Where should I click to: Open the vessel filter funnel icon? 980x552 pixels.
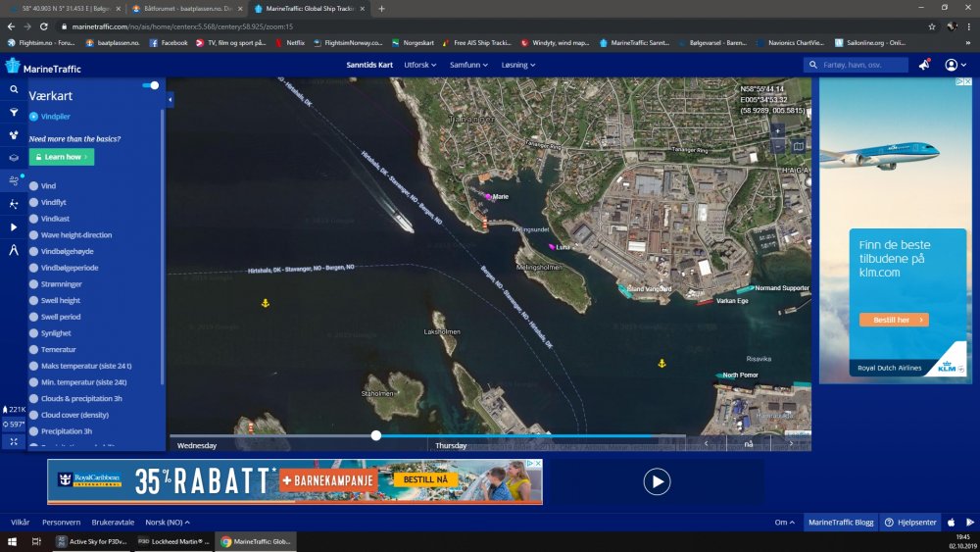[x=13, y=113]
